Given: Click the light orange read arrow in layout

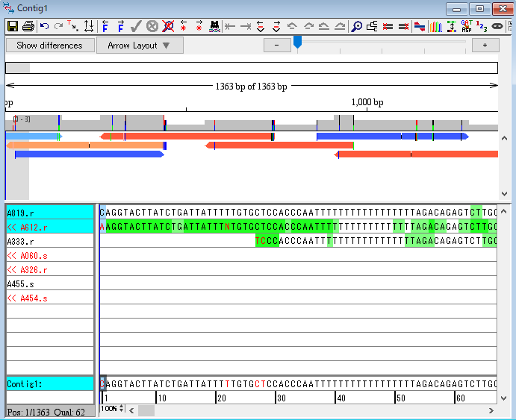Looking at the screenshot, I should coord(85,145).
